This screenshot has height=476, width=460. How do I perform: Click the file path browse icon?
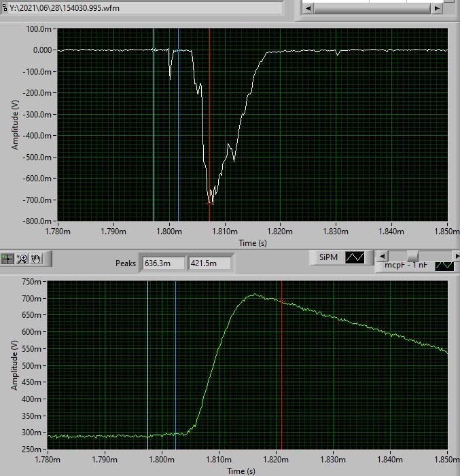[5, 7]
